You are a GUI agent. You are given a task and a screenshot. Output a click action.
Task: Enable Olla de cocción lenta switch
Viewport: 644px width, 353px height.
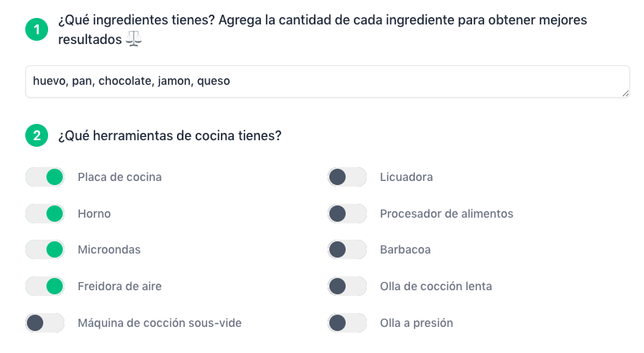(x=347, y=286)
